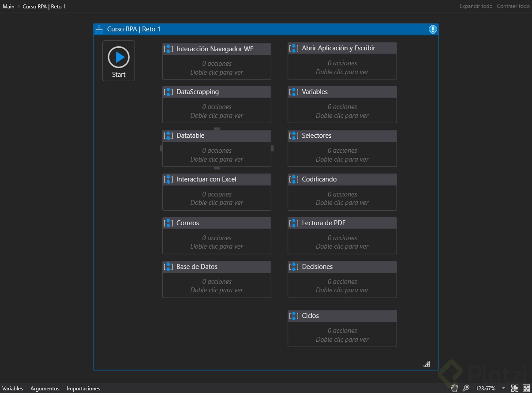Viewport: 532px width, 393px height.
Task: Click sequence icon of Correos
Action: 169,223
